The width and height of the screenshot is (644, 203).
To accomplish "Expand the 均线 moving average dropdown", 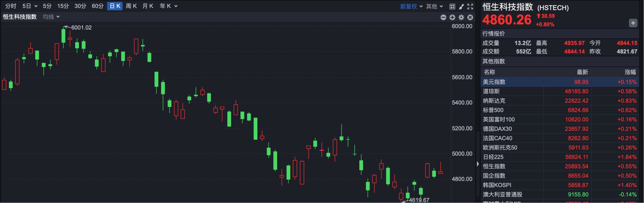I will click(51, 17).
